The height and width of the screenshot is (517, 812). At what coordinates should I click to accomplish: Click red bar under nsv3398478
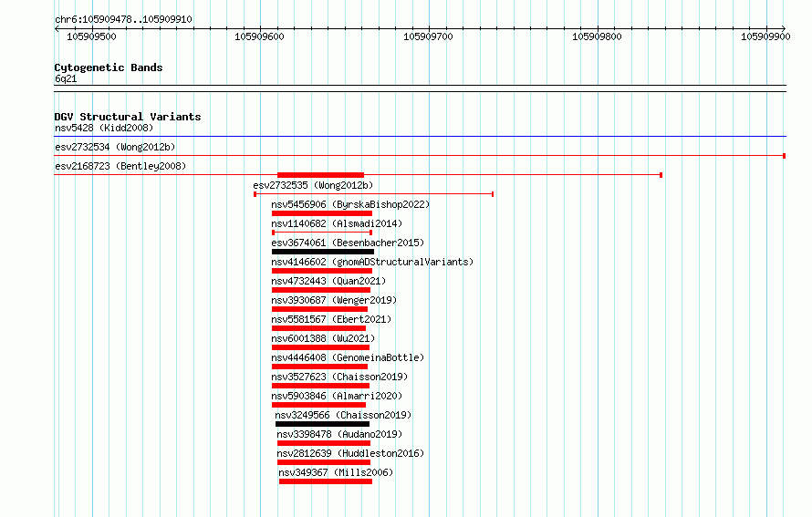tap(324, 443)
